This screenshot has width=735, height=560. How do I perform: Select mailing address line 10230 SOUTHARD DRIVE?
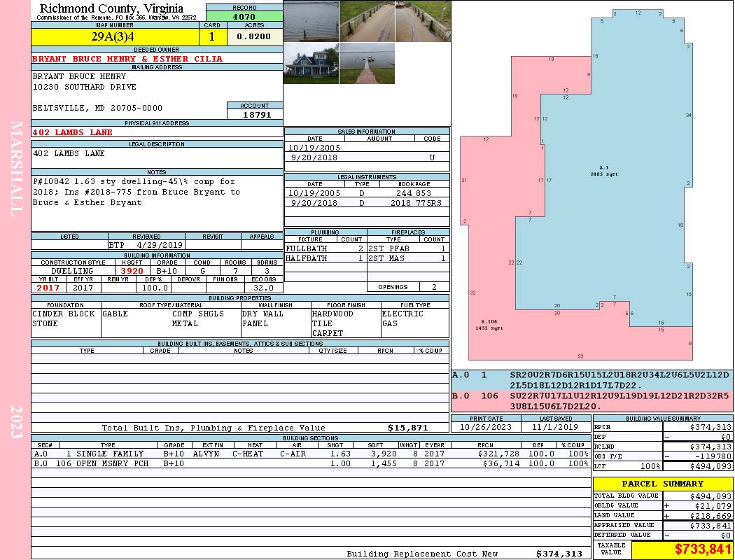[85, 87]
